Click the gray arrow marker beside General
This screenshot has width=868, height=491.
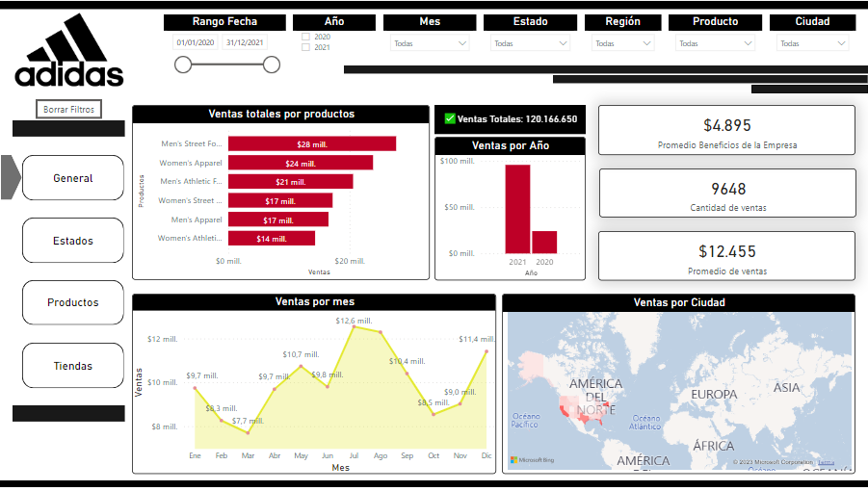pos(10,177)
